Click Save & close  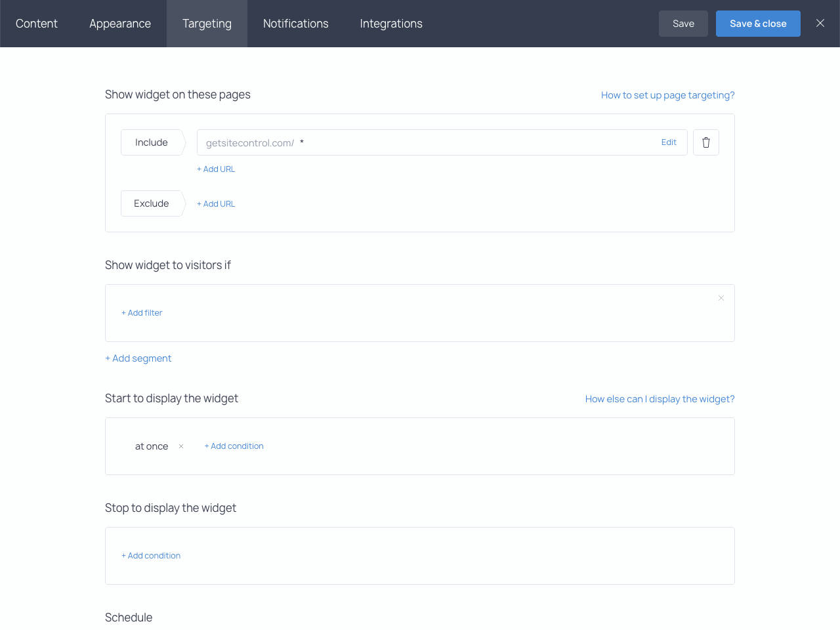(x=758, y=23)
